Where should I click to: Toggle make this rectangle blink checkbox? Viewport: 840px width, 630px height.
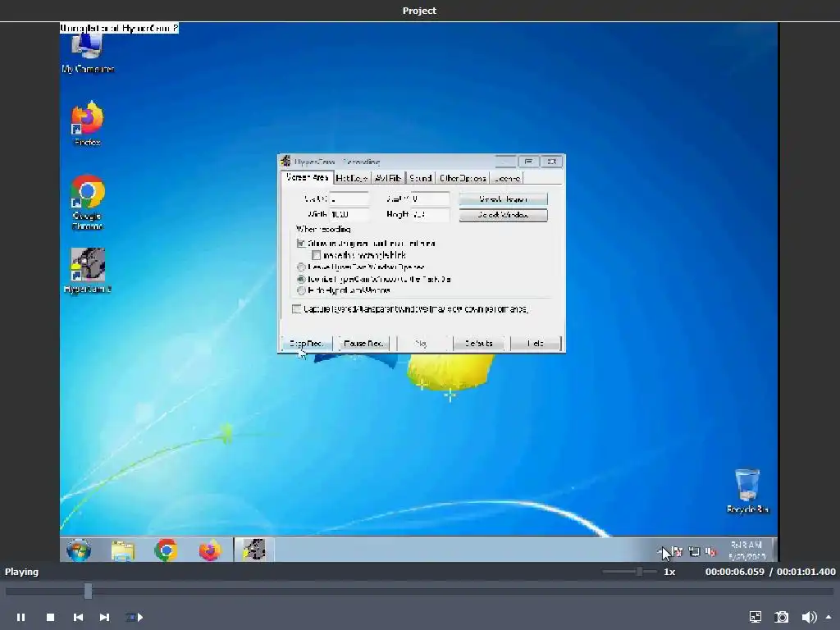point(316,255)
